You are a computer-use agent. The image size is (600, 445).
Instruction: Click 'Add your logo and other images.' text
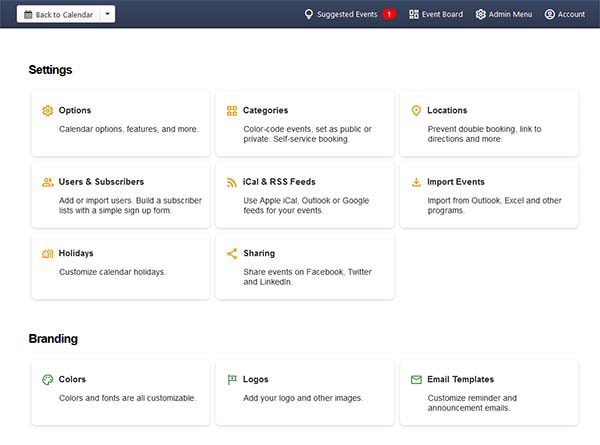point(303,398)
